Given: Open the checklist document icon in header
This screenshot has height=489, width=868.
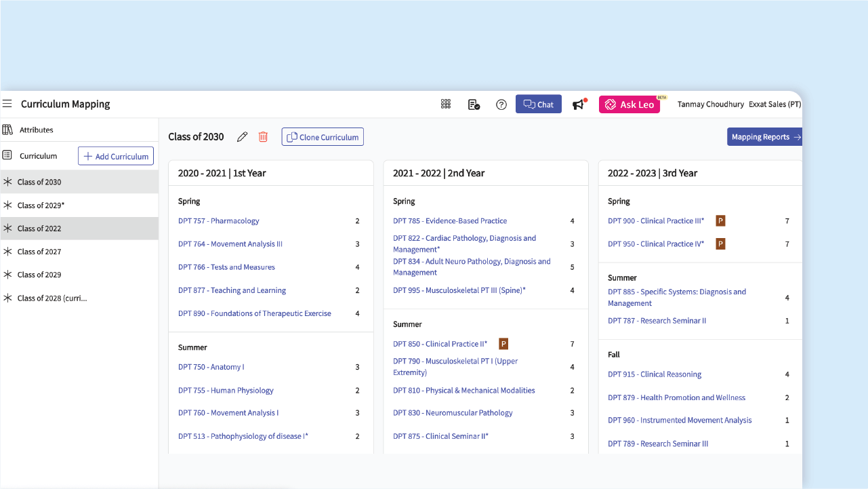Looking at the screenshot, I should coord(474,104).
